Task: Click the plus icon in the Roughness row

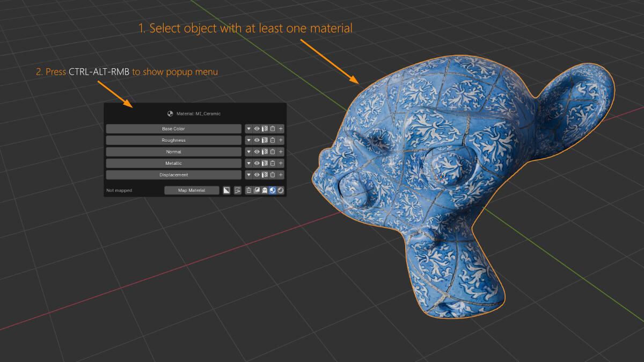Action: [x=281, y=140]
